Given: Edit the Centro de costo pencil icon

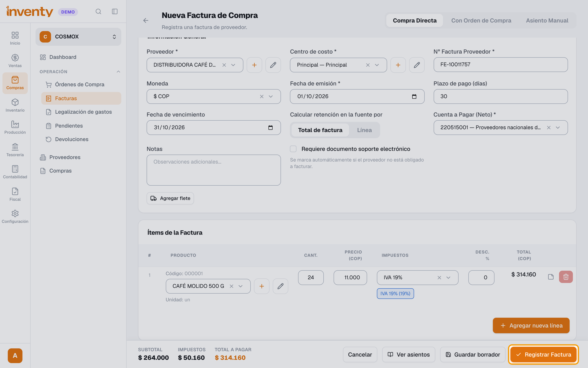Looking at the screenshot, I should tap(417, 65).
